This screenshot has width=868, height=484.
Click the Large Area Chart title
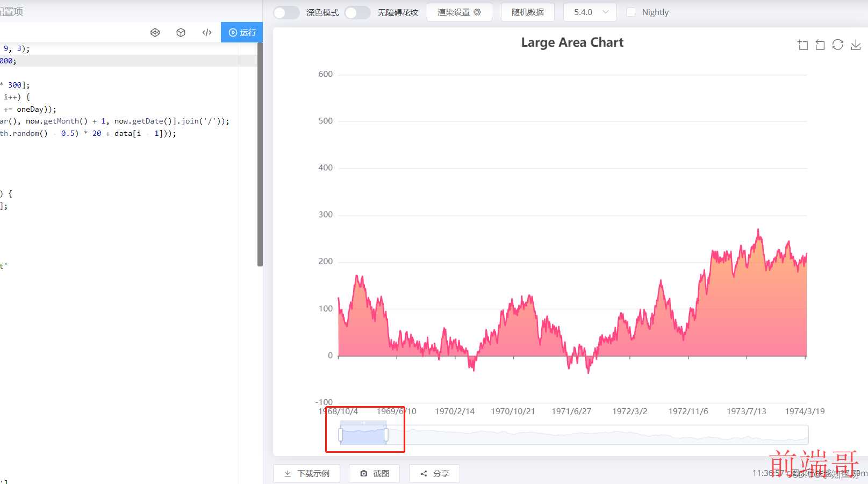572,42
